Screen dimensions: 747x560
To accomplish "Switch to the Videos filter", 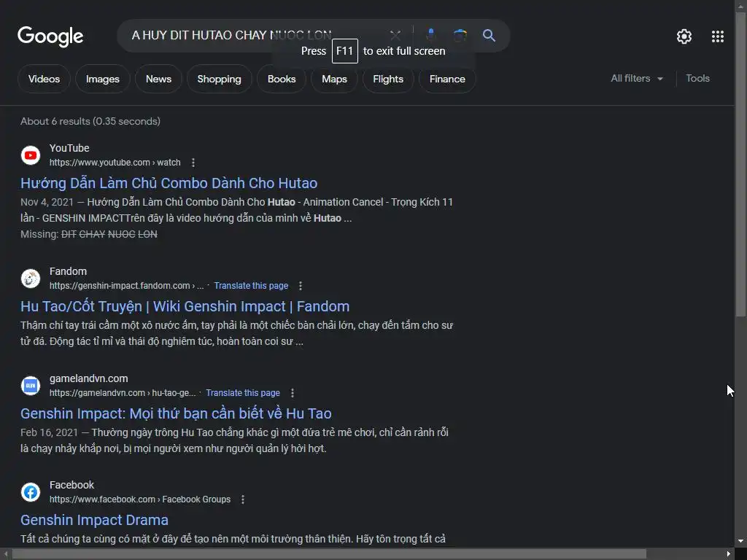I will 44,79.
